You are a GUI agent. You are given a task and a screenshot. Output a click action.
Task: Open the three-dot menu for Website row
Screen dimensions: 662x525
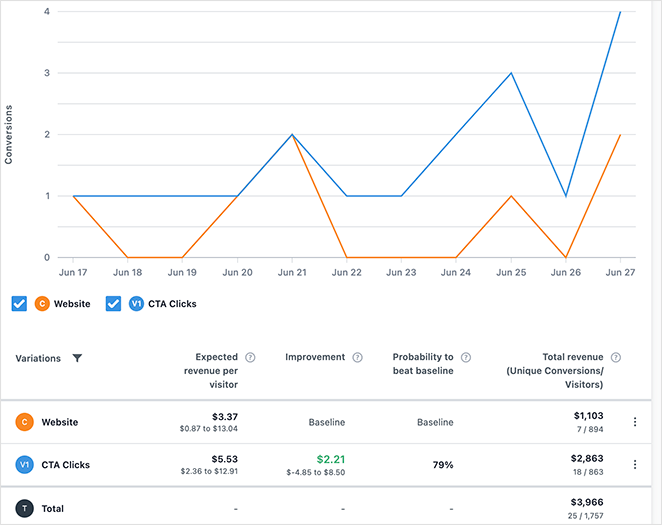click(x=634, y=422)
